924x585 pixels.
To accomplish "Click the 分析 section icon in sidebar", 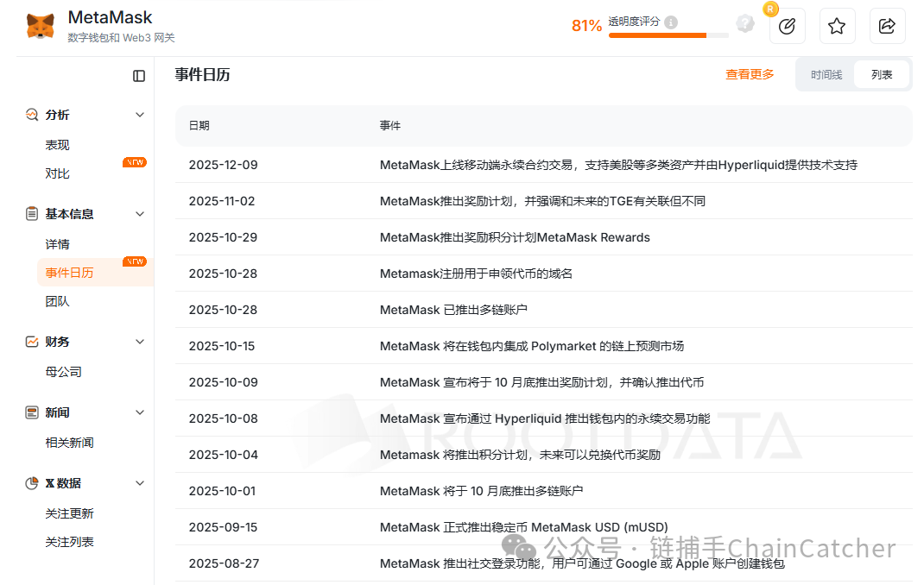I will tap(33, 114).
